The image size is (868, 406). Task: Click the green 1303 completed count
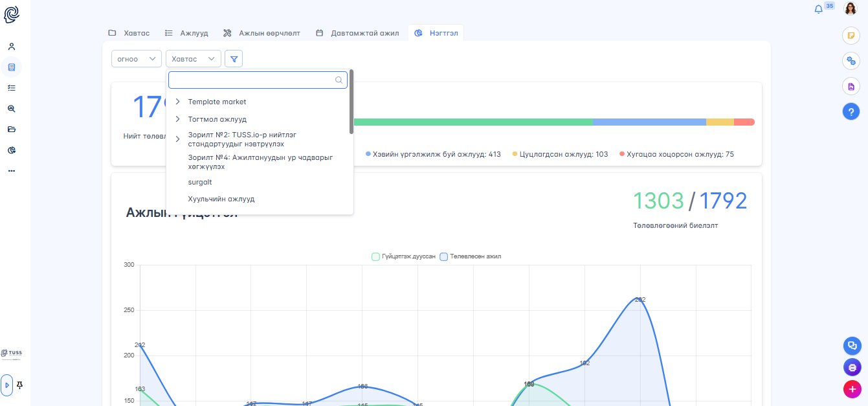(658, 201)
